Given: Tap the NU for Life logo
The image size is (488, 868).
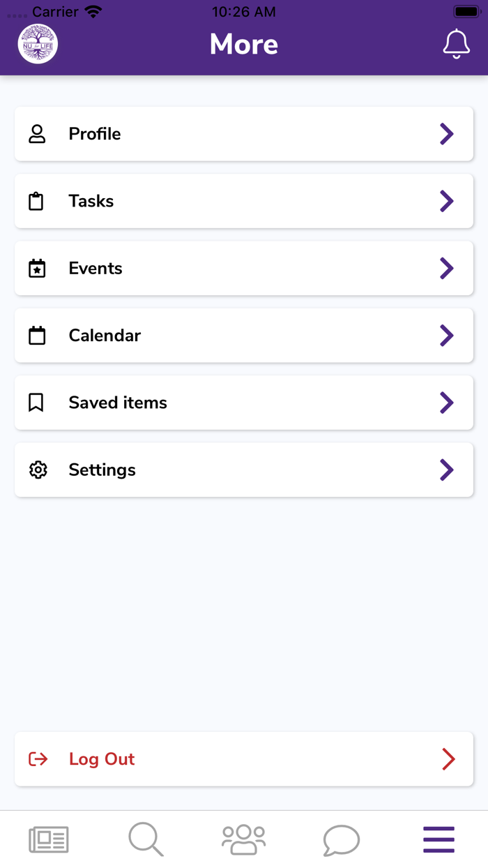Looking at the screenshot, I should pos(38,44).
